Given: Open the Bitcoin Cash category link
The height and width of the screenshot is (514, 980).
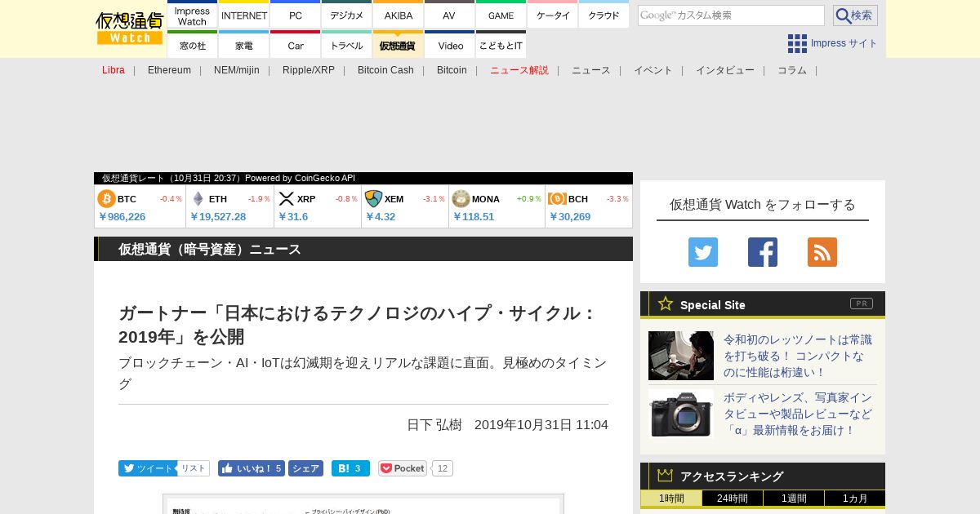Looking at the screenshot, I should click(385, 70).
